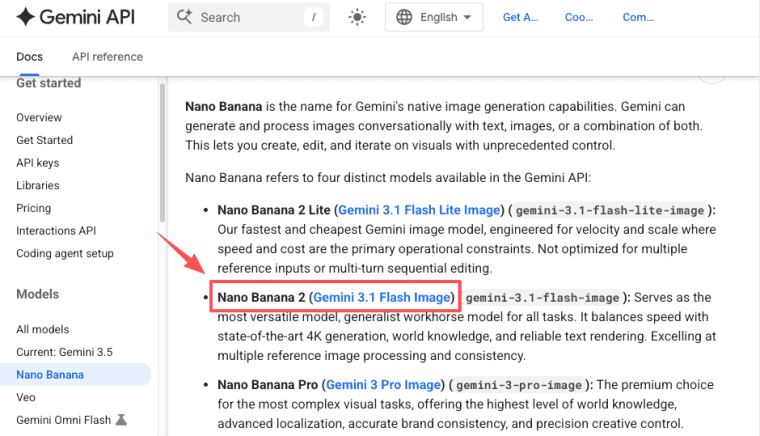Click the sidebar vertical scrollbar
This screenshot has width=760, height=436.
tap(162, 153)
